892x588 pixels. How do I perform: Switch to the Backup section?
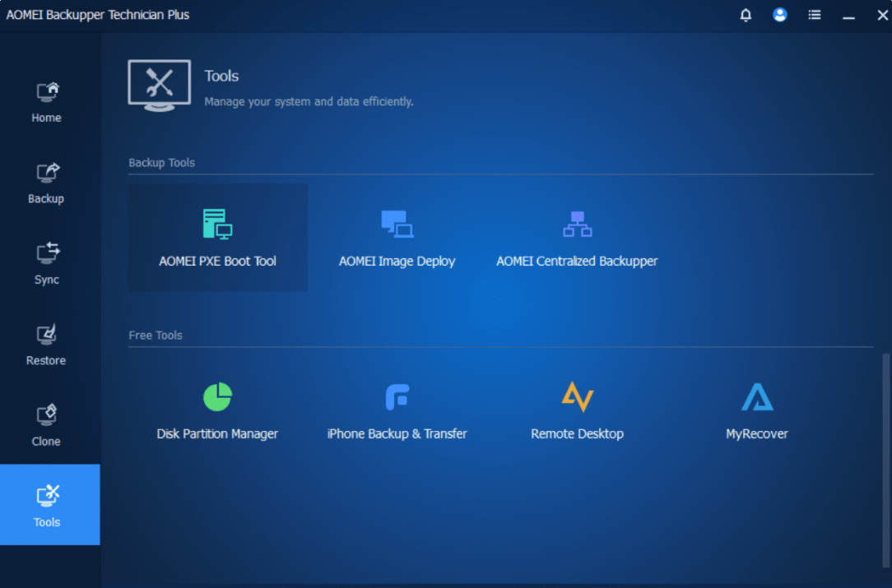tap(45, 183)
